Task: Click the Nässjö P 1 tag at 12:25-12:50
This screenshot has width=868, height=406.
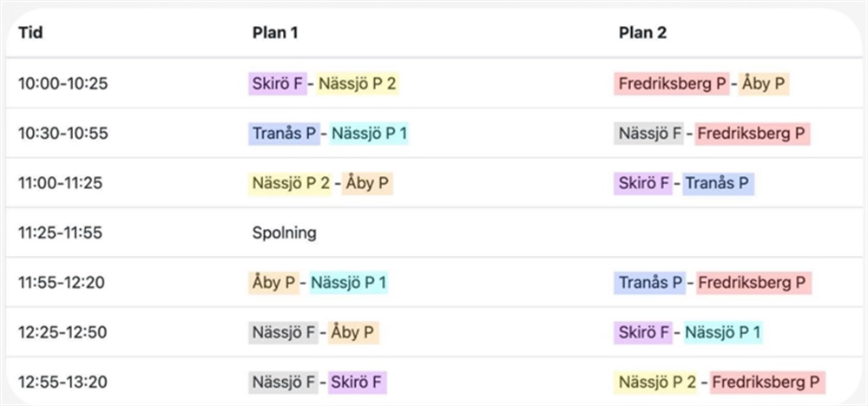Action: point(723,332)
